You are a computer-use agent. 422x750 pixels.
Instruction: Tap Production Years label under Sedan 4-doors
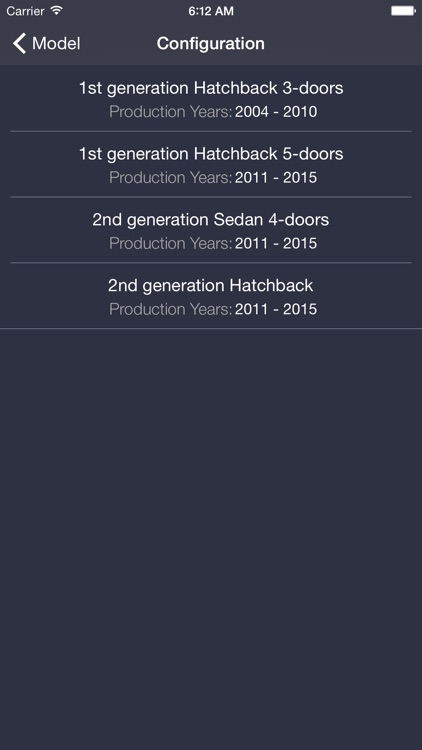click(x=170, y=243)
